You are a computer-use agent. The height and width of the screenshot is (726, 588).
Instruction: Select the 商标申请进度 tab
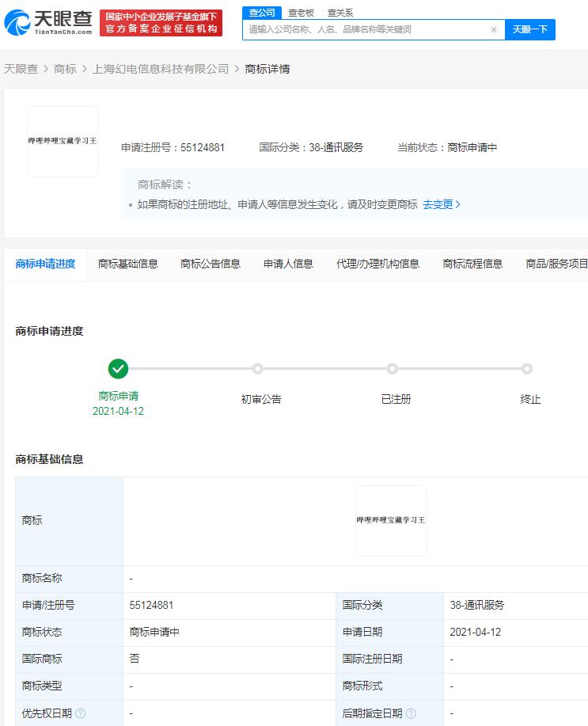coord(45,264)
